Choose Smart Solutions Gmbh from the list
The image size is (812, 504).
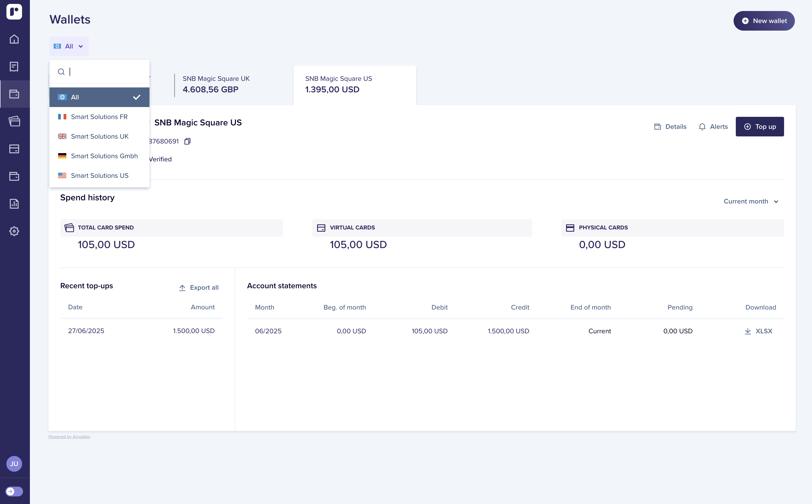tap(104, 156)
